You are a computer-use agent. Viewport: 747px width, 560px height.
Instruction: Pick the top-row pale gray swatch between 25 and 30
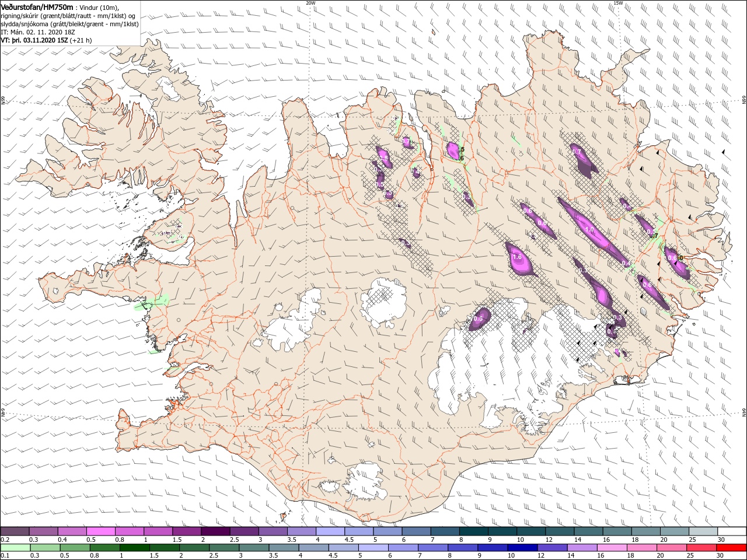(x=703, y=531)
